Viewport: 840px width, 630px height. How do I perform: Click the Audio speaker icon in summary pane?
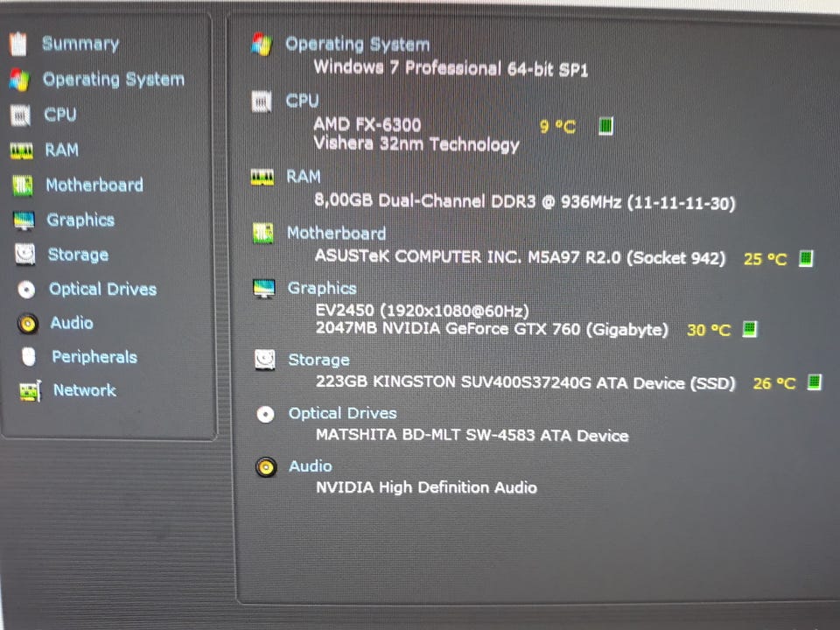pyautogui.click(x=266, y=467)
